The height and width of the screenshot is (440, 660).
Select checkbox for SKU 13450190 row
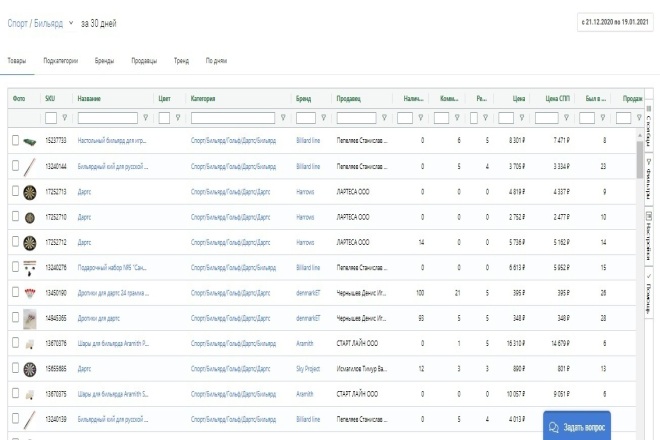pyautogui.click(x=15, y=292)
